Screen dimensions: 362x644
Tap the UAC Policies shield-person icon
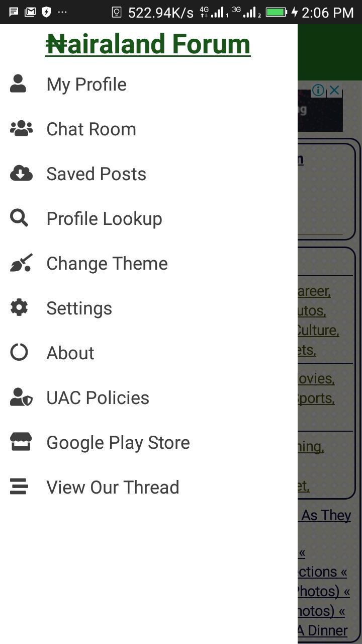(x=21, y=397)
